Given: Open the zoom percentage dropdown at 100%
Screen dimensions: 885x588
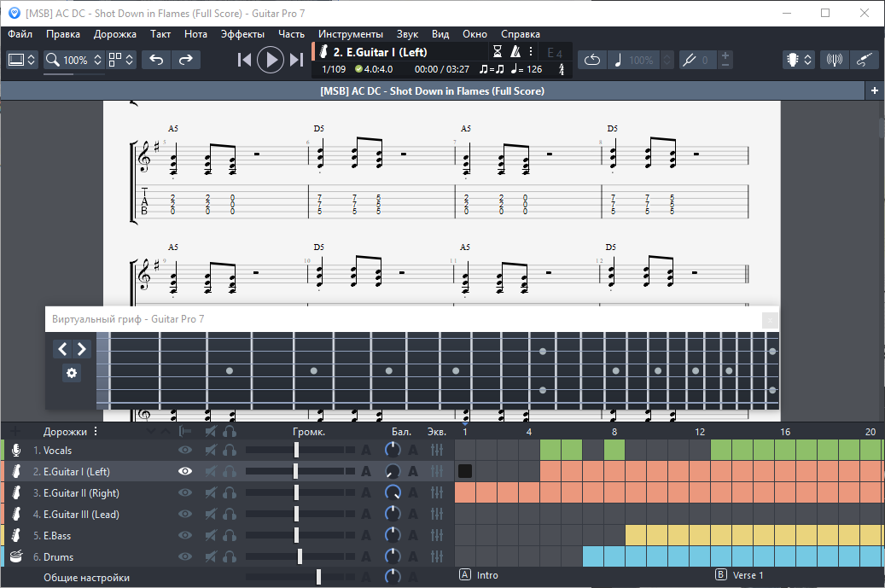Looking at the screenshot, I should (x=74, y=60).
